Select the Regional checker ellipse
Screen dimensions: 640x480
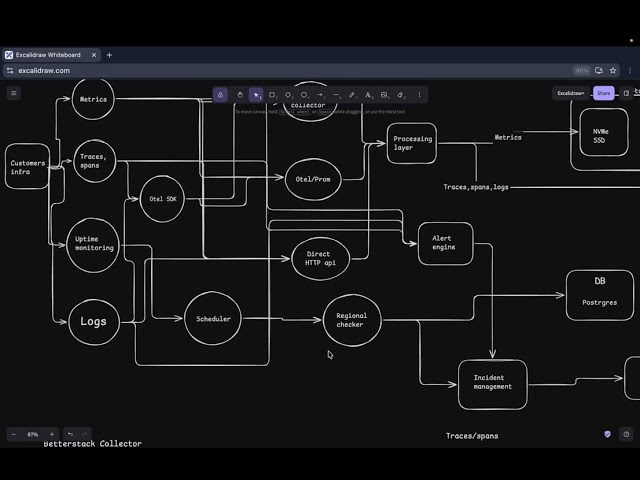click(x=352, y=320)
